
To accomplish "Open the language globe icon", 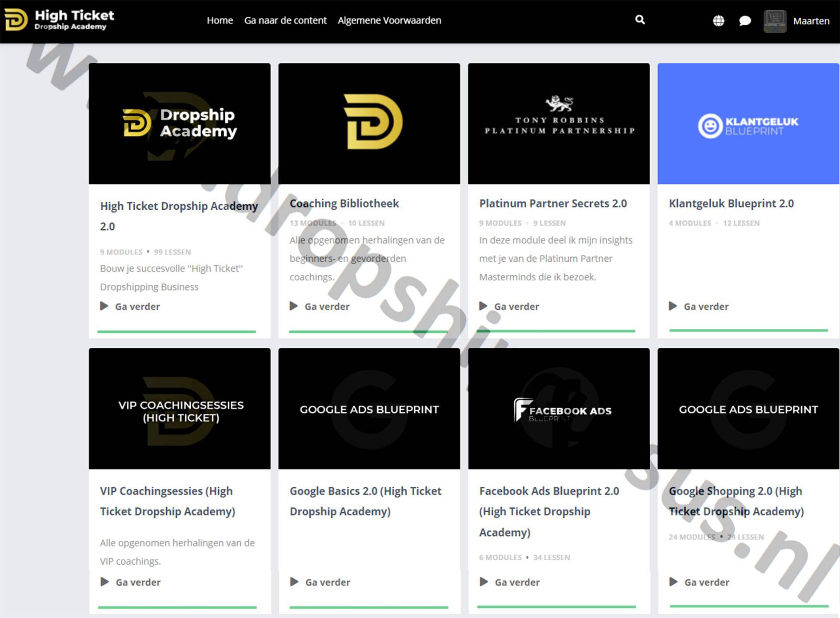I will click(718, 21).
